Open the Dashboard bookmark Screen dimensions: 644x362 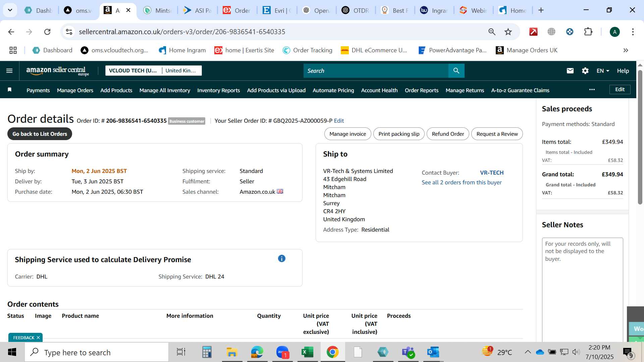point(52,50)
